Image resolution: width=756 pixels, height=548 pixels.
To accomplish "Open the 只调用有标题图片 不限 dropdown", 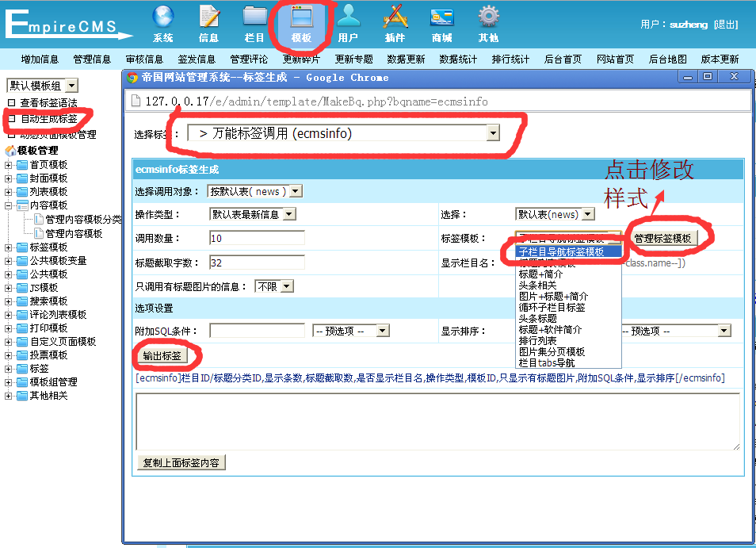I will pyautogui.click(x=274, y=286).
